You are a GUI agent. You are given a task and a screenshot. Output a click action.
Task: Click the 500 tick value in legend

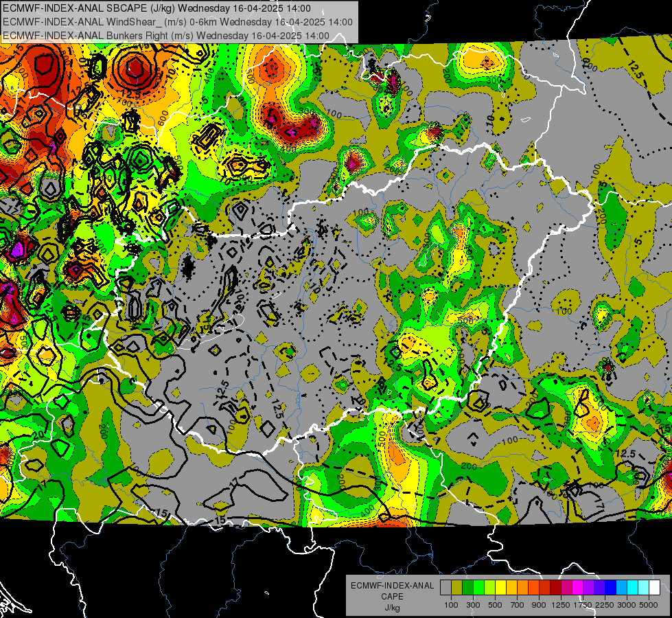495,605
